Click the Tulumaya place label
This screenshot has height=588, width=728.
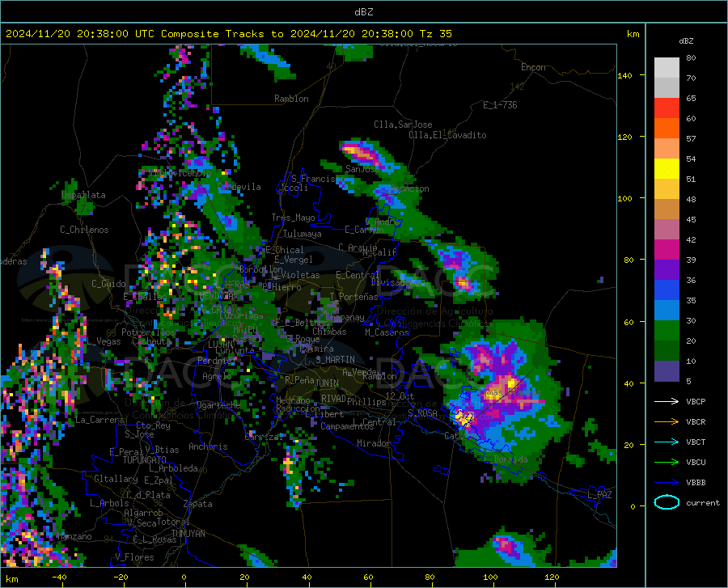point(303,234)
